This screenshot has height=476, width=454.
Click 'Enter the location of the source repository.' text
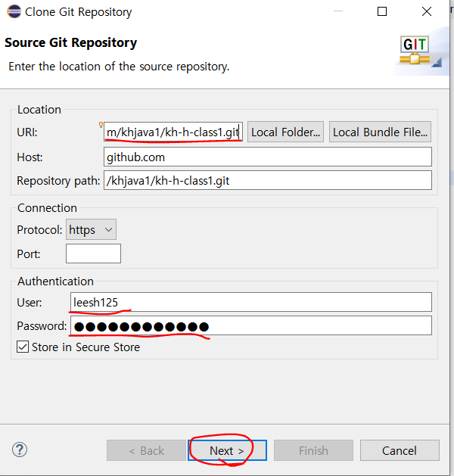tap(119, 67)
